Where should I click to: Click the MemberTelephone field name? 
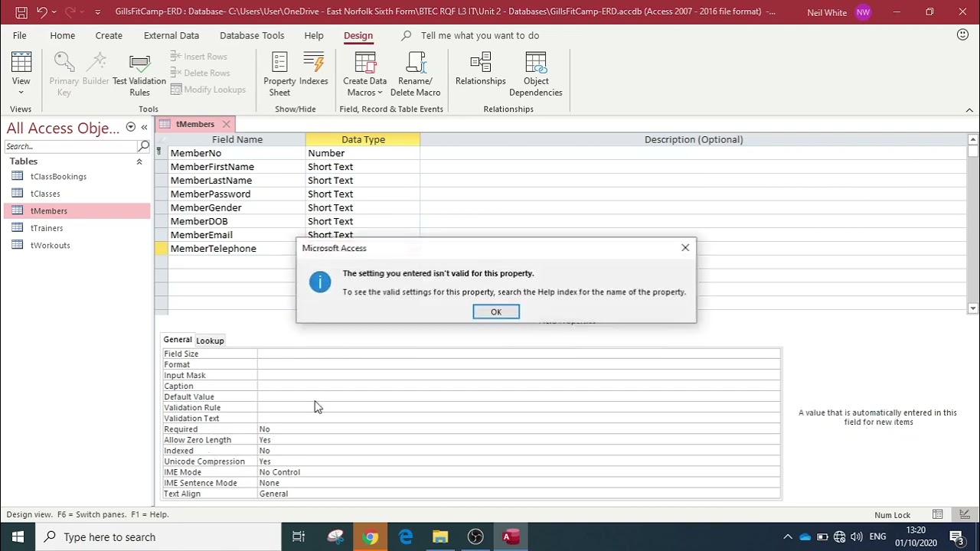(237, 249)
